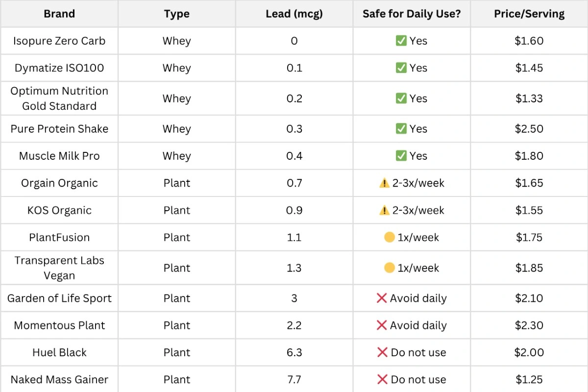This screenshot has width=588, height=392.
Task: Click the Price/Serving column header
Action: point(529,14)
